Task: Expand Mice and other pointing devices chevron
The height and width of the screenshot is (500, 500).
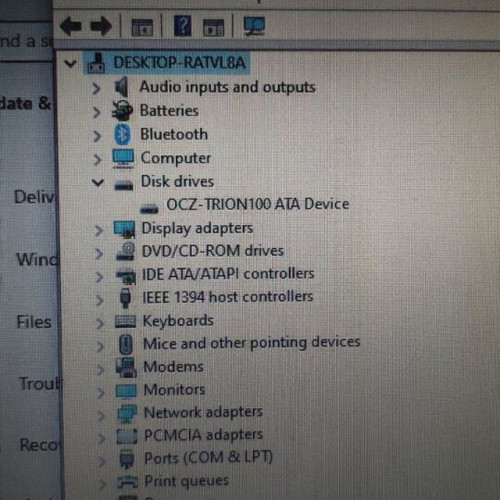Action: [x=100, y=346]
